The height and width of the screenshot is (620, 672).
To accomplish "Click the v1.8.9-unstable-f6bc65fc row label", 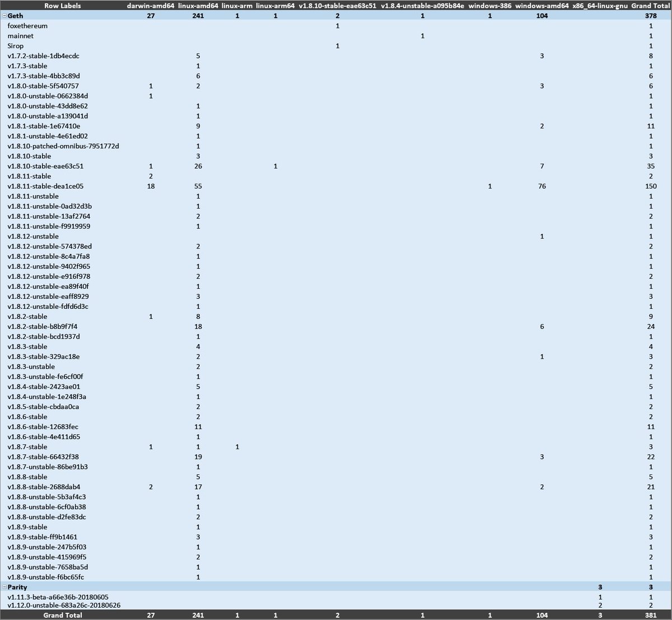I will coord(46,577).
